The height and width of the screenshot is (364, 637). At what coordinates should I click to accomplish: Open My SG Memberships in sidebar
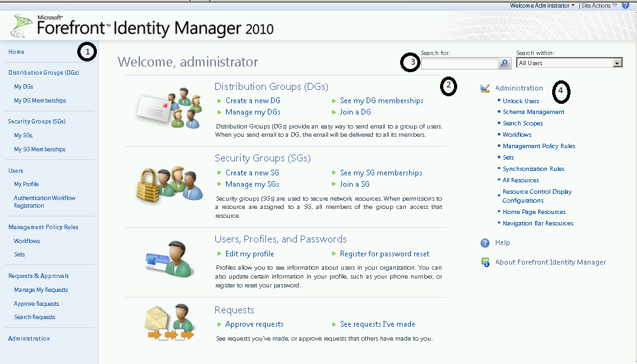click(39, 149)
